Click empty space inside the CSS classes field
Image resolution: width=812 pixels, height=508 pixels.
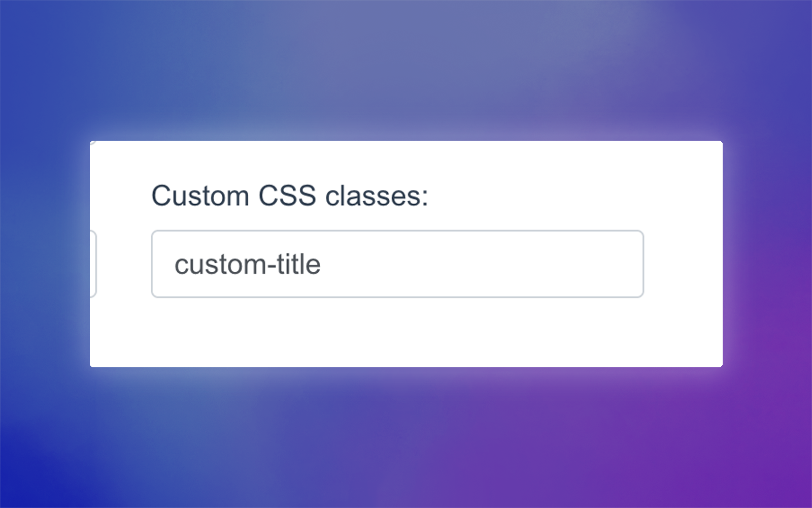(x=482, y=264)
